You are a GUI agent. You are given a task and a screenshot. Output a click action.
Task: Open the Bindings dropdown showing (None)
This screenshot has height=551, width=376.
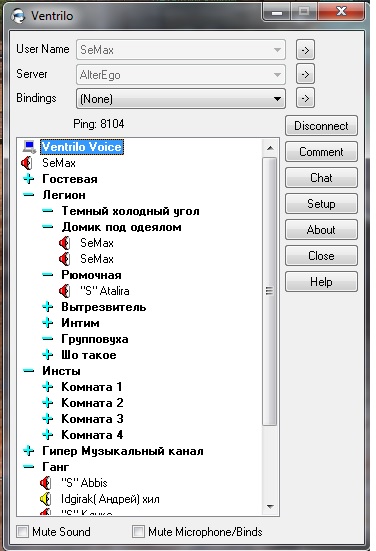tap(181, 98)
